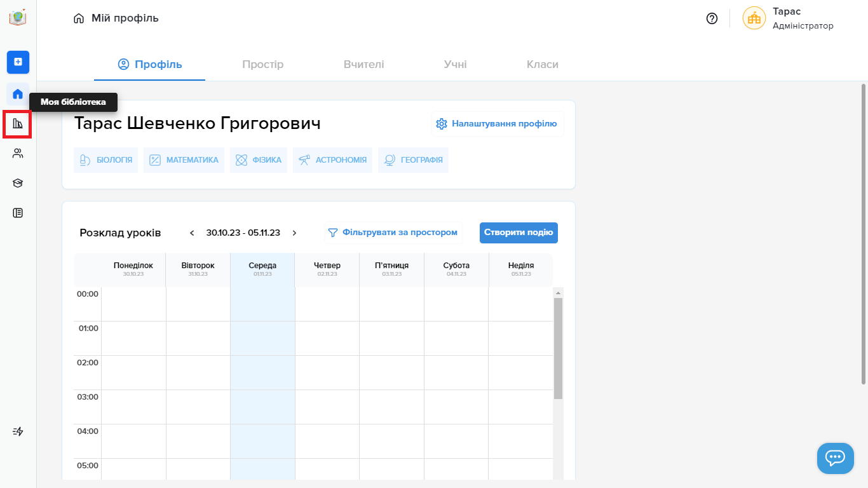Switch to the Вчителі tab
Image resolution: width=868 pixels, height=488 pixels.
click(363, 64)
